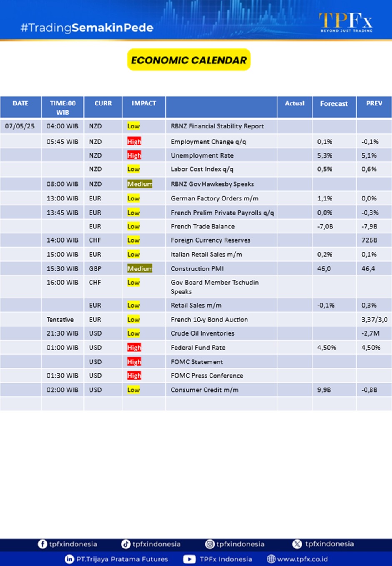Click the Instagram icon in the footer

[x=210, y=544]
